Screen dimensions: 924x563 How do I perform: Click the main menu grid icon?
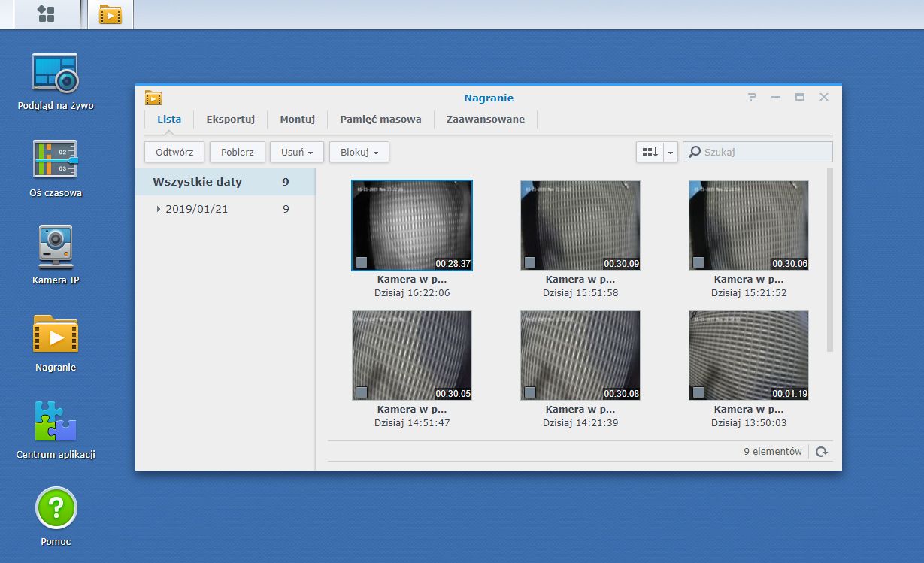coord(46,14)
